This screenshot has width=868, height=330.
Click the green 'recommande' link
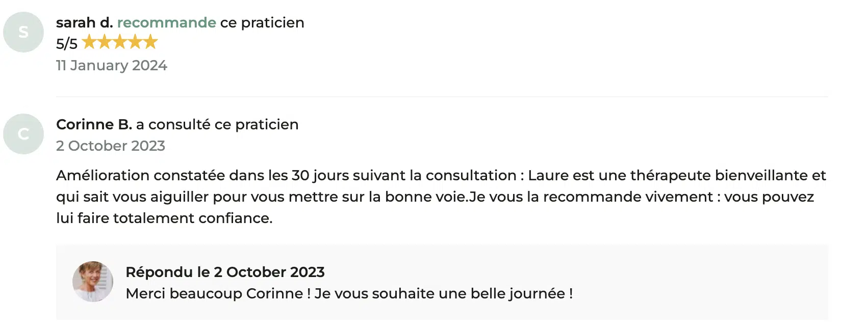(x=167, y=23)
